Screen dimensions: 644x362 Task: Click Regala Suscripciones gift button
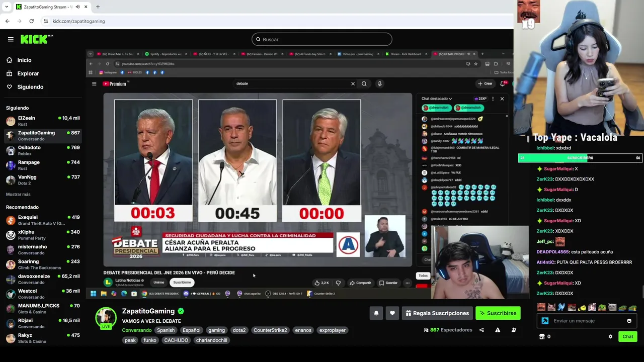click(437, 313)
